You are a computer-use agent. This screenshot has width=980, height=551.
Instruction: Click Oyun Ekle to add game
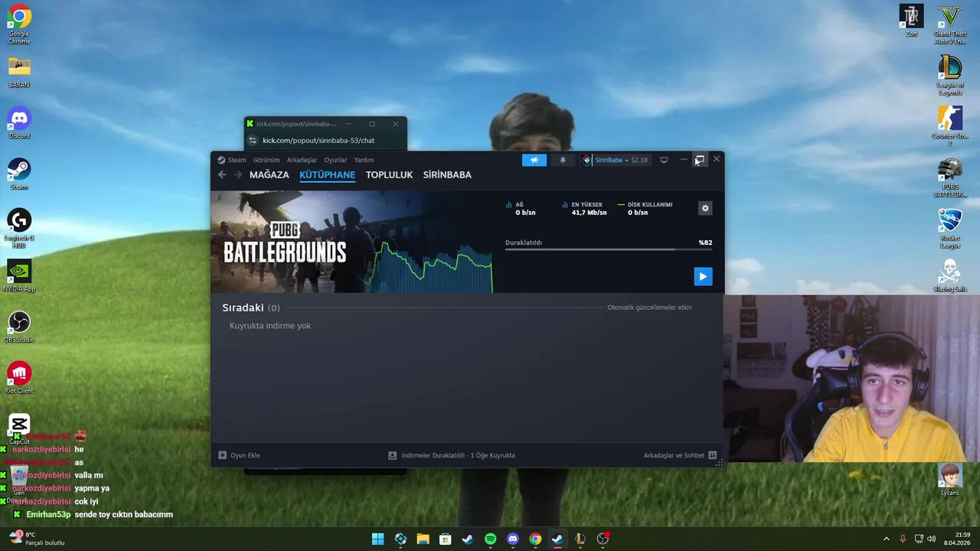pos(240,455)
